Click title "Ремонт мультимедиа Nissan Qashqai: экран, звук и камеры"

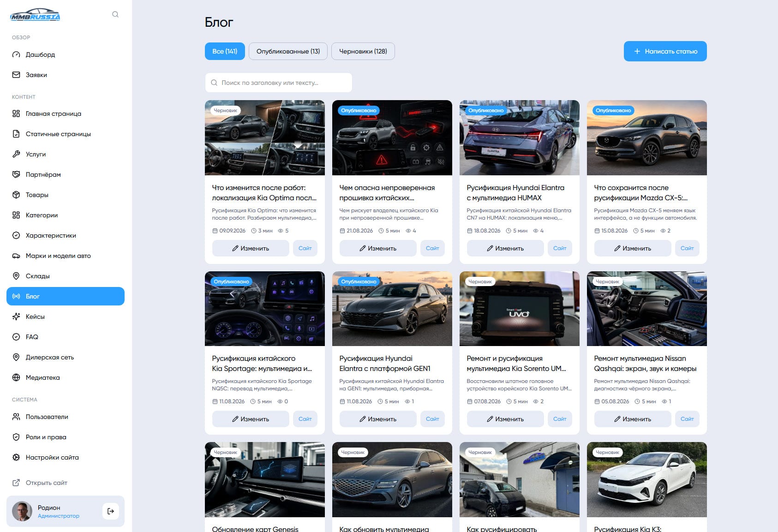(645, 364)
